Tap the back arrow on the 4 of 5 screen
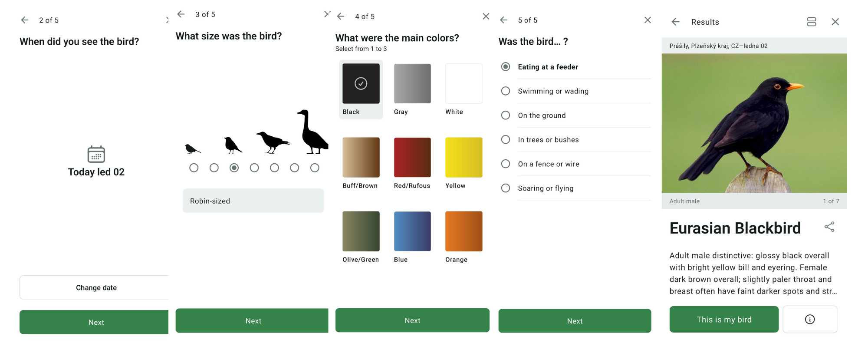The height and width of the screenshot is (343, 868). click(341, 16)
